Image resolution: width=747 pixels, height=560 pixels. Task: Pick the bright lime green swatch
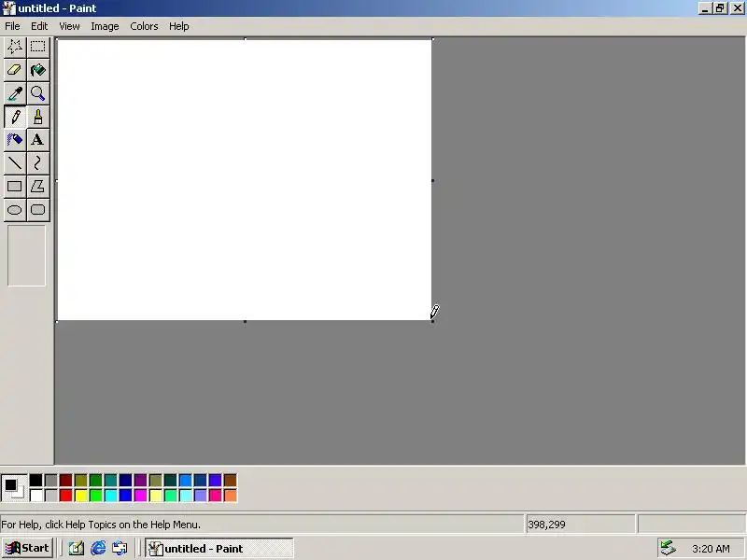pos(96,496)
